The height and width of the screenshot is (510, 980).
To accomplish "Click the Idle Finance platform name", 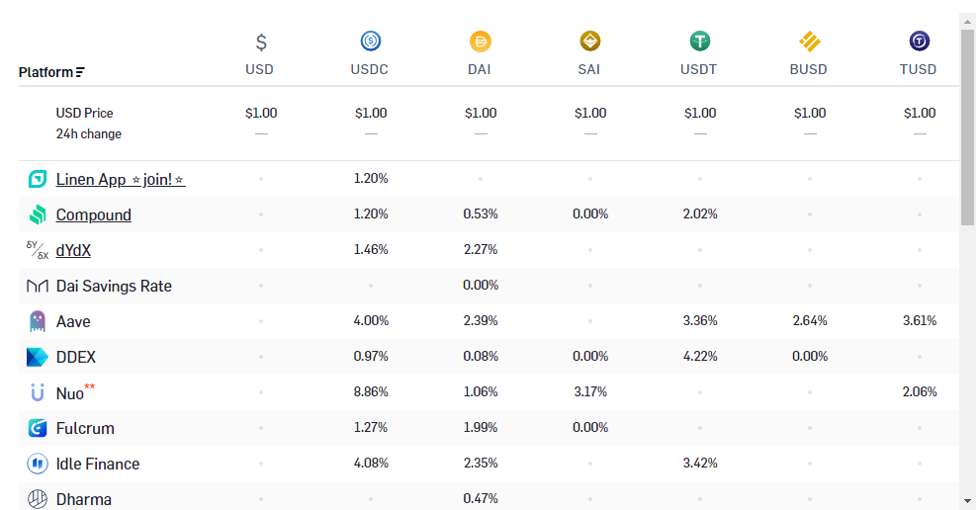I will 98,465.
